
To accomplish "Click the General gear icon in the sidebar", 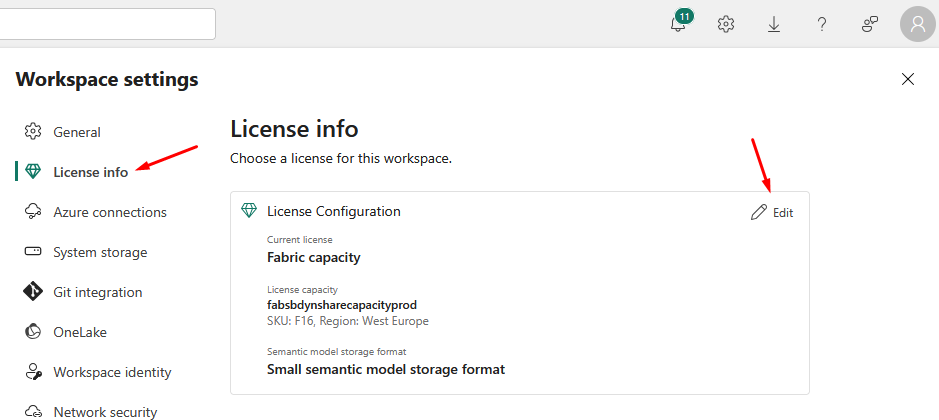I will tap(32, 131).
